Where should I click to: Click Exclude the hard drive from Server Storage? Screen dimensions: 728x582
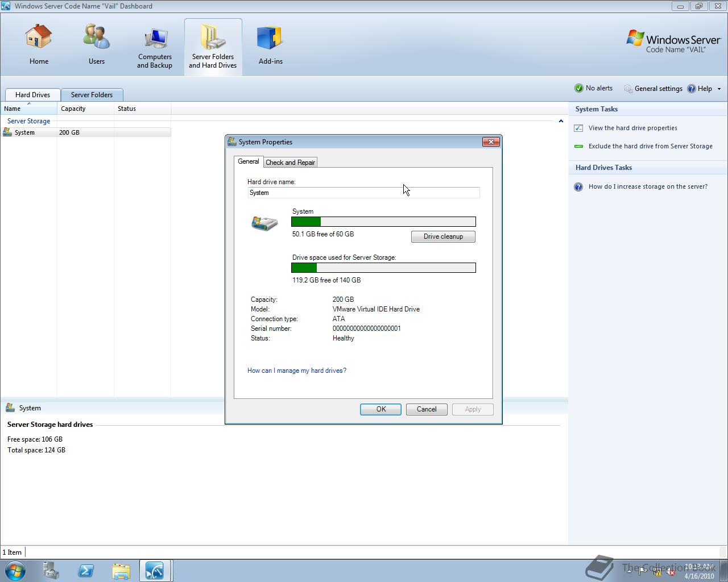point(650,146)
